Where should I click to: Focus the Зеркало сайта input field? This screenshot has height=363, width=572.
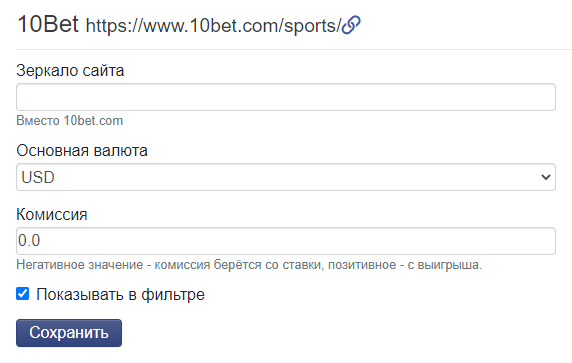tap(286, 97)
